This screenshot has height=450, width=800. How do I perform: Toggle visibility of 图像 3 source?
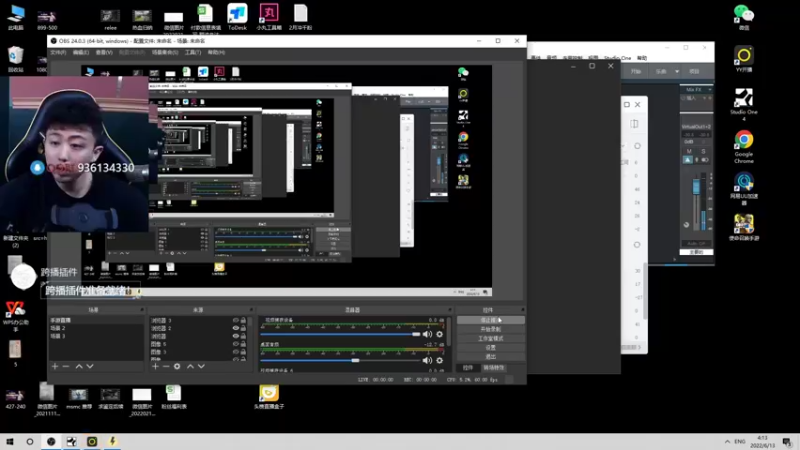point(235,352)
